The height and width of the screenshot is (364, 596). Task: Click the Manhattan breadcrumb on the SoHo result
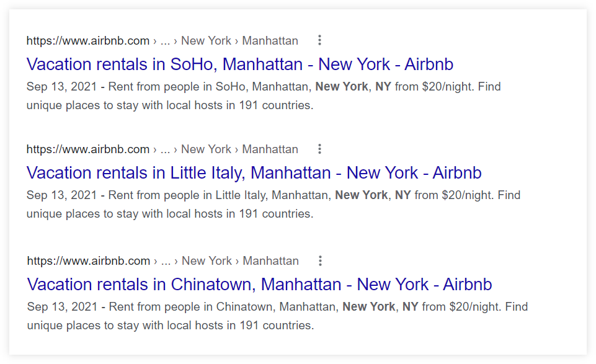click(270, 40)
